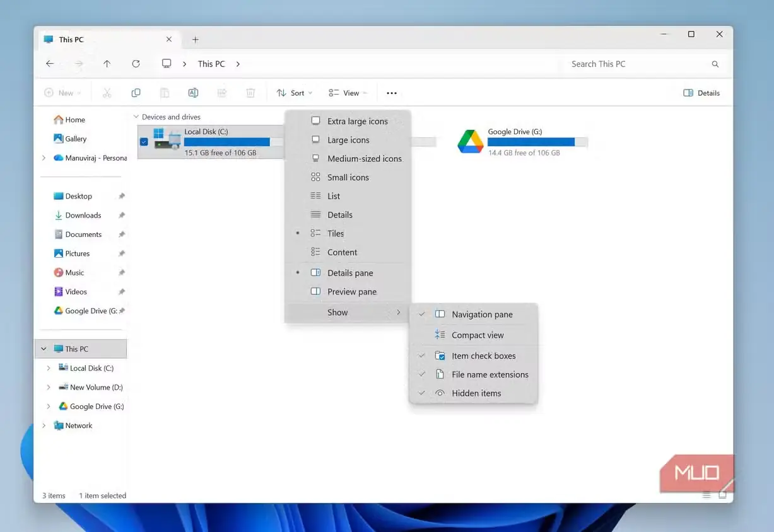Click the Delete trash icon in toolbar

tap(250, 93)
